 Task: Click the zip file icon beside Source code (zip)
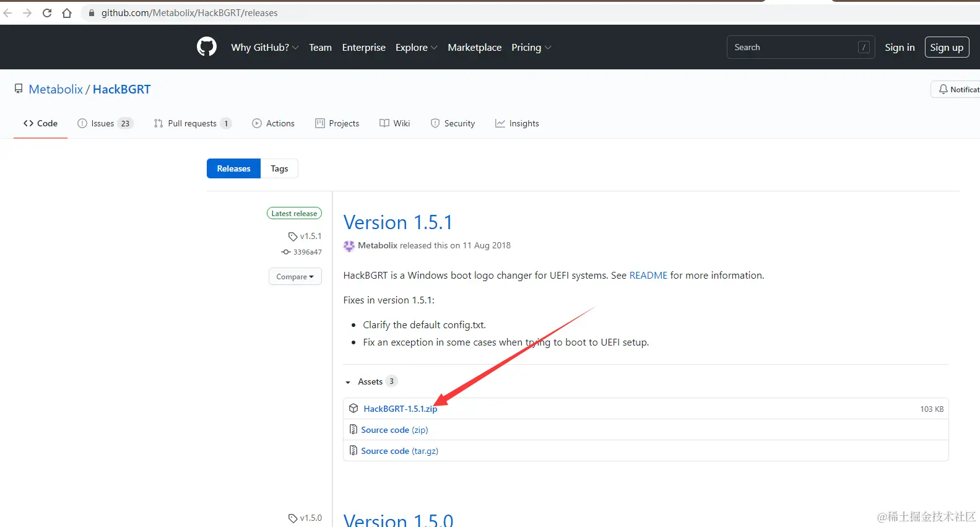tap(353, 430)
